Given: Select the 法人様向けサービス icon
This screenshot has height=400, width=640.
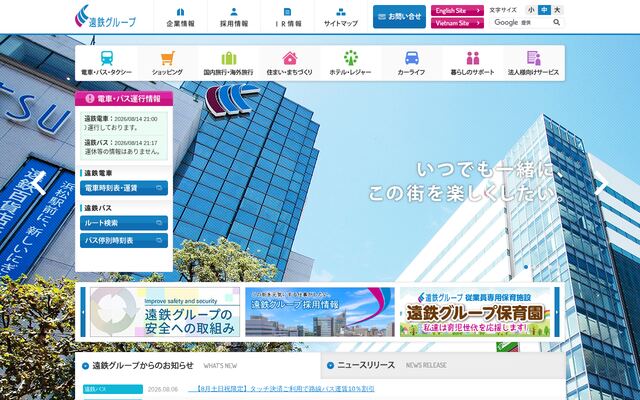Looking at the screenshot, I should pos(533,58).
